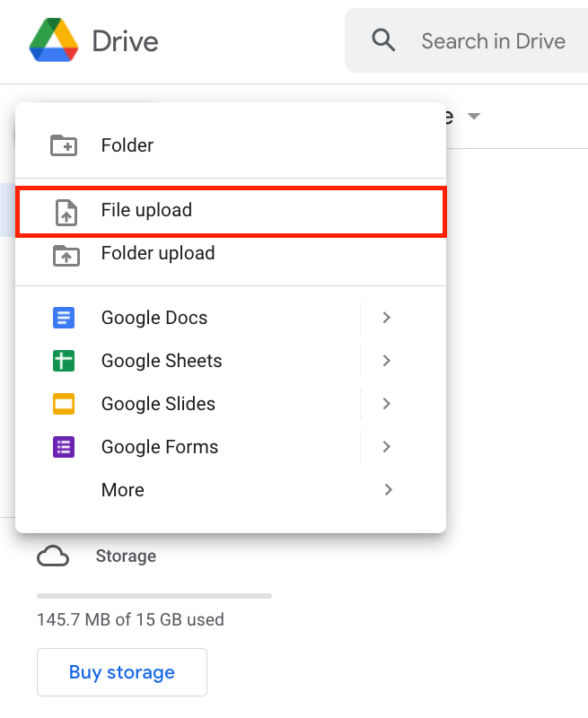Click the Drive title text
The height and width of the screenshot is (718, 588).
(x=126, y=41)
